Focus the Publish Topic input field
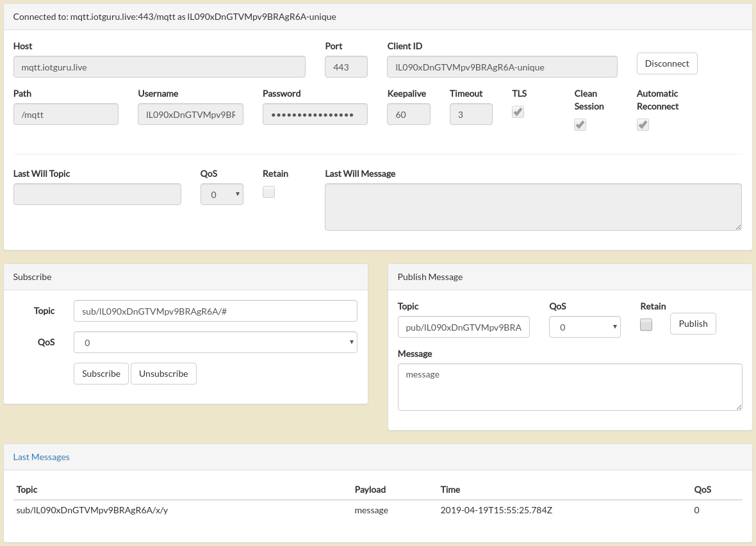This screenshot has width=756, height=546. (x=463, y=327)
